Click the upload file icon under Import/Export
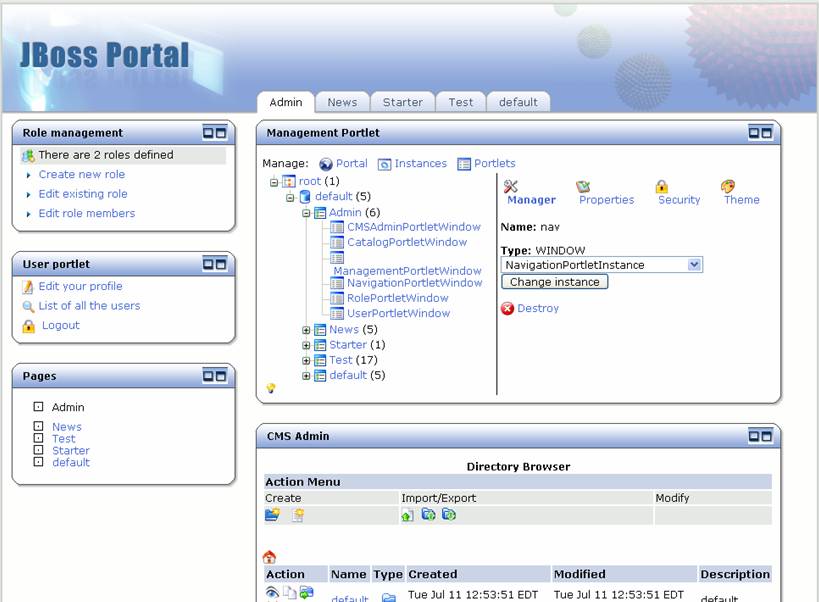 click(407, 515)
